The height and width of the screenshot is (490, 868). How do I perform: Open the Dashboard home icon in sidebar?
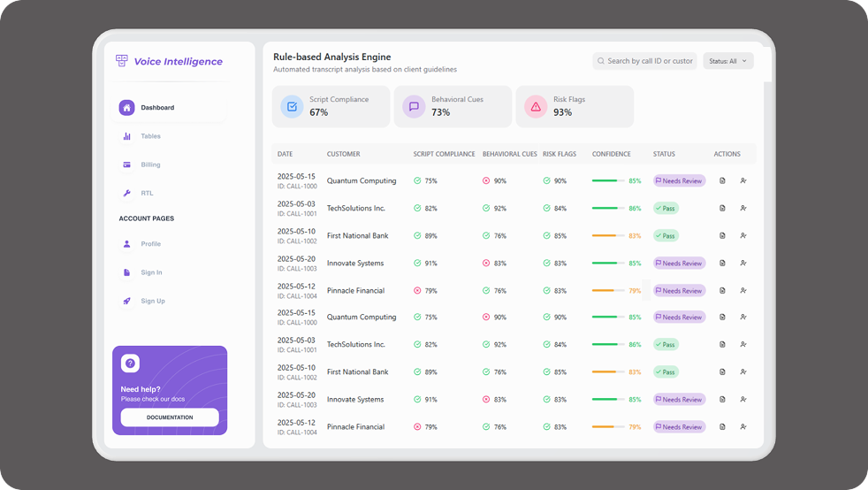(x=126, y=108)
